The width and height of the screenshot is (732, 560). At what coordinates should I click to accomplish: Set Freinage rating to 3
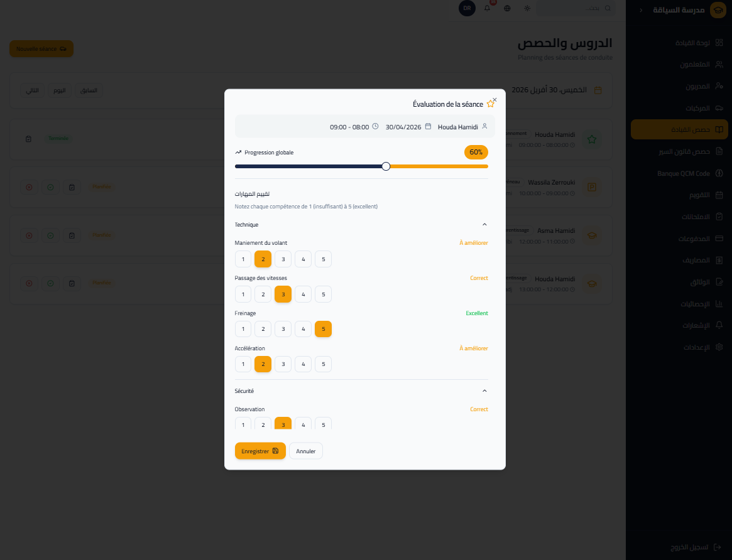point(283,329)
